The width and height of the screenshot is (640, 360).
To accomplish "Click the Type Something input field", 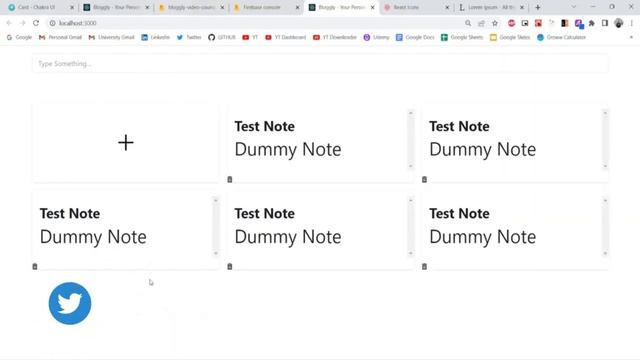I will coord(320,64).
